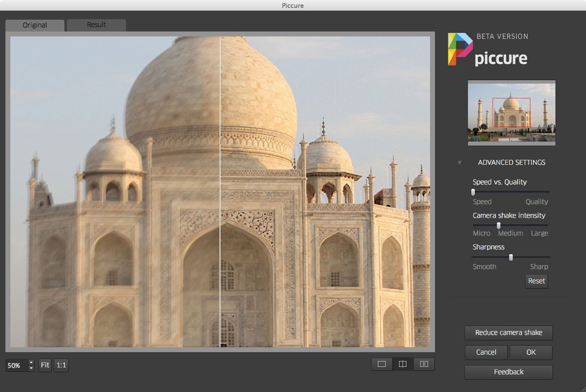Switch to single image view mode
586x392 pixels.
[382, 364]
